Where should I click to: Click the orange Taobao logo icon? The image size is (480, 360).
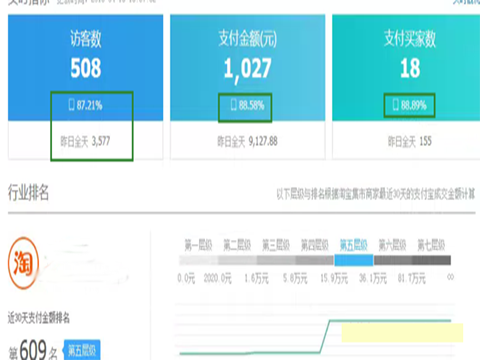(x=23, y=263)
